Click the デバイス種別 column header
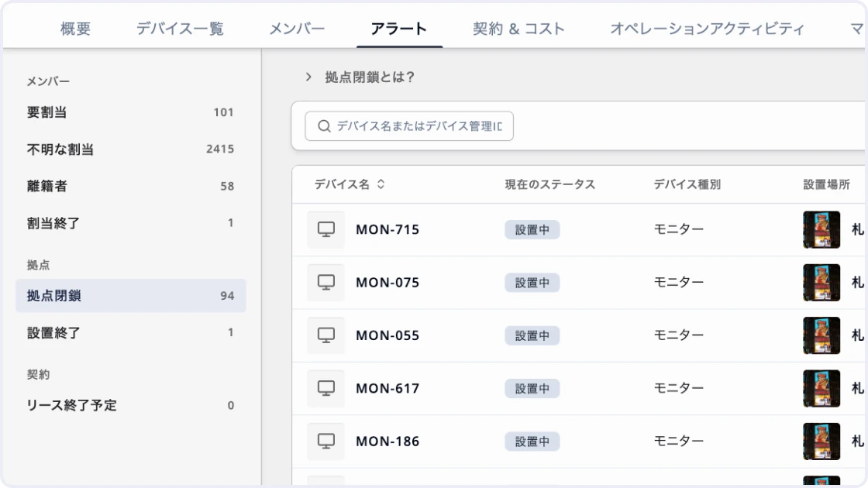The image size is (868, 488). coord(687,184)
